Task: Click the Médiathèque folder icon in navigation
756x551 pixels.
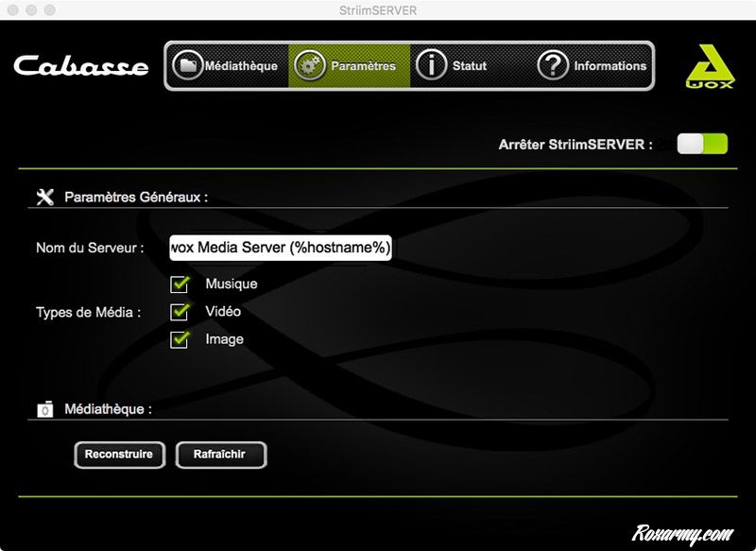Action: pos(189,66)
